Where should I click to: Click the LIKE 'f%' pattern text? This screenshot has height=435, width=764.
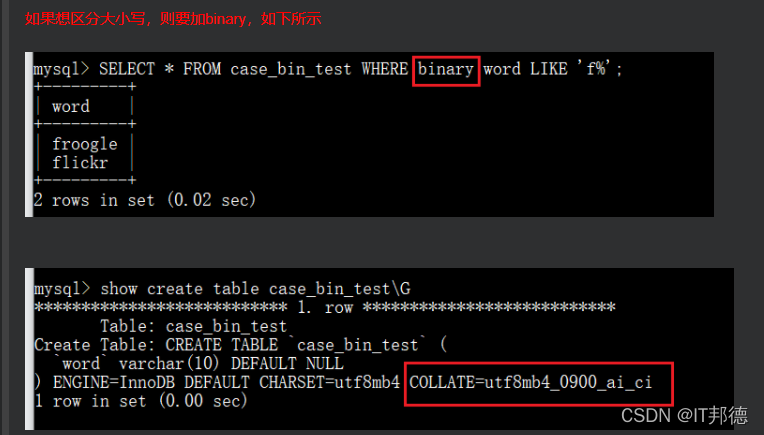point(576,69)
